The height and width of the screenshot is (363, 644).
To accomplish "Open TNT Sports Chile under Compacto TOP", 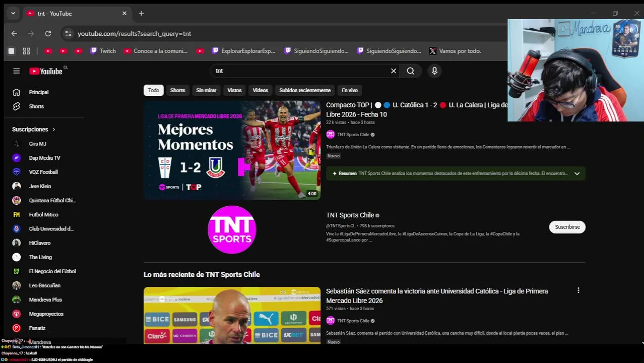I will (353, 135).
